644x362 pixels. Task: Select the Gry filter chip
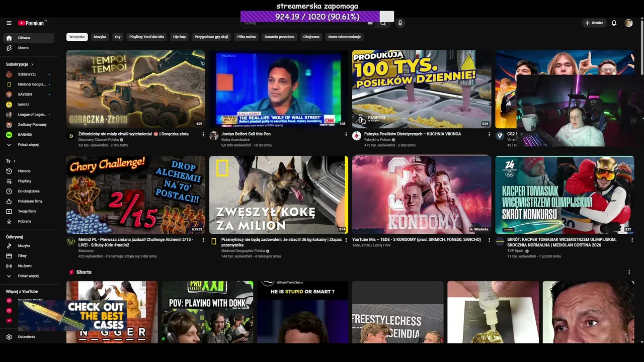click(118, 37)
